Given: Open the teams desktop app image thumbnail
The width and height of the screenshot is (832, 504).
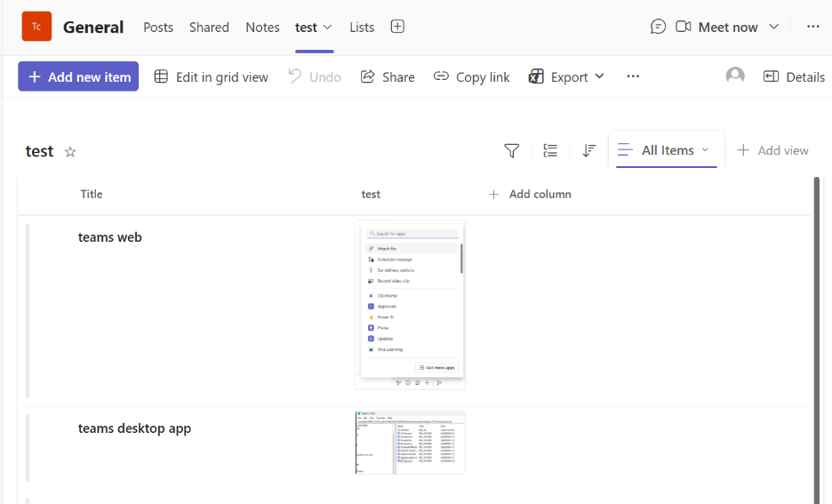Looking at the screenshot, I should [x=410, y=443].
